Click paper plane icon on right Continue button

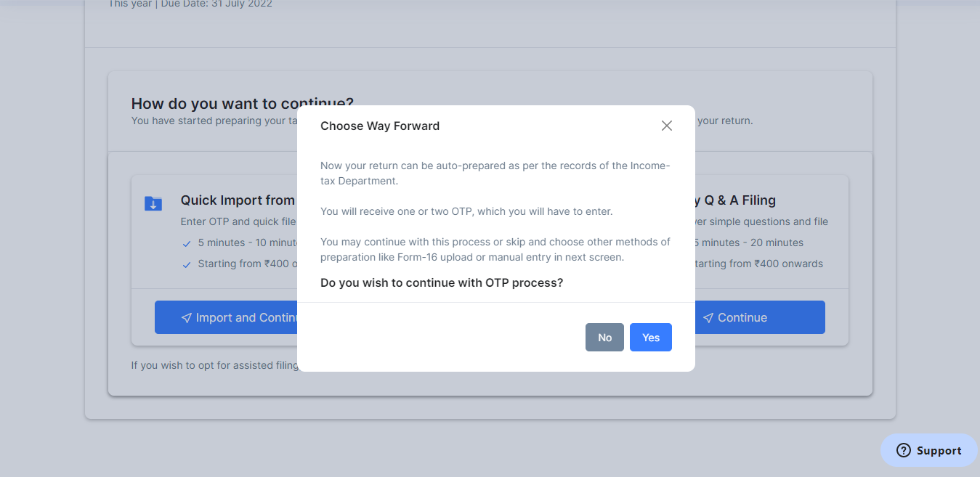point(708,318)
